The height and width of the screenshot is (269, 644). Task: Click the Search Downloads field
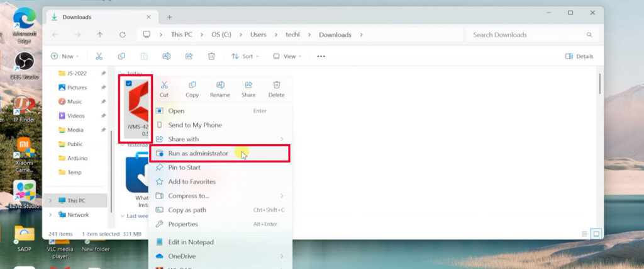pos(527,35)
